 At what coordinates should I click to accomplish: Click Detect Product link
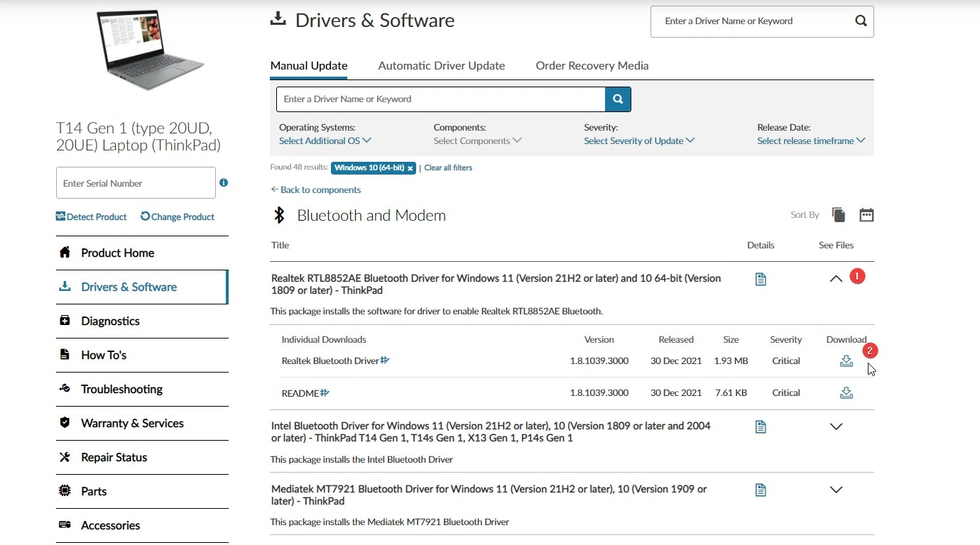point(92,216)
